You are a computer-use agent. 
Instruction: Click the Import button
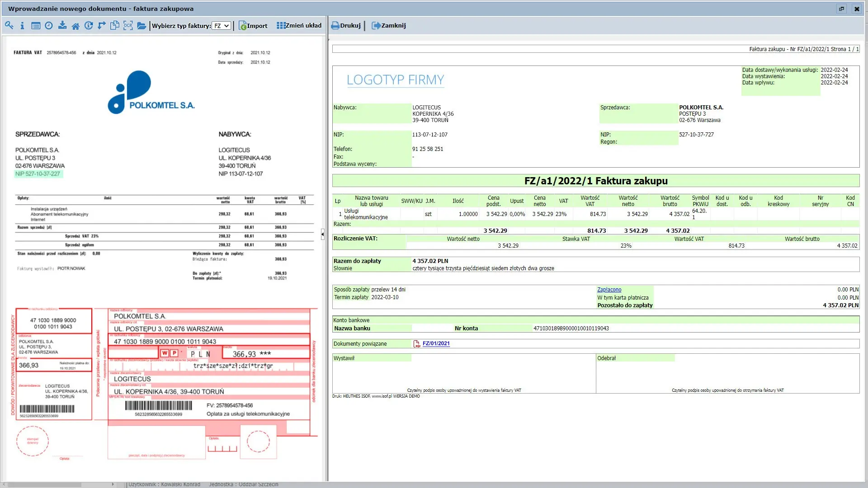tap(253, 26)
